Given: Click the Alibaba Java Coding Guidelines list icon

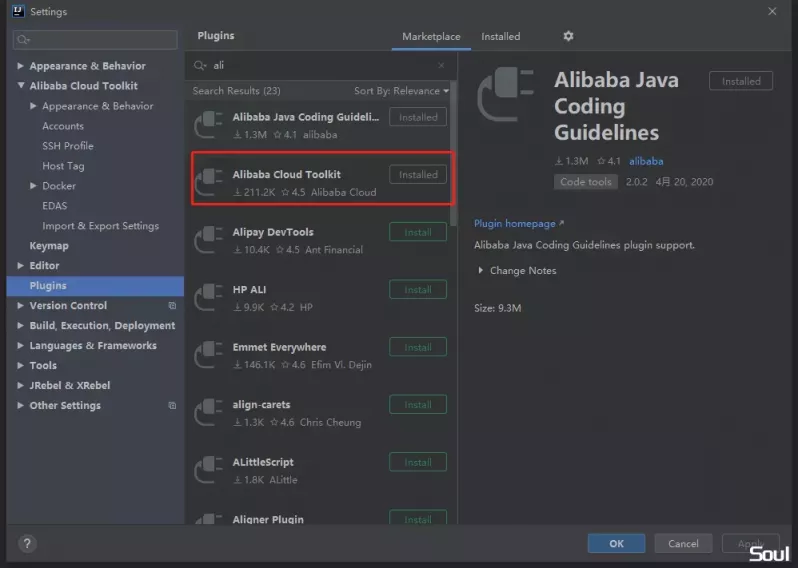Looking at the screenshot, I should coord(209,125).
